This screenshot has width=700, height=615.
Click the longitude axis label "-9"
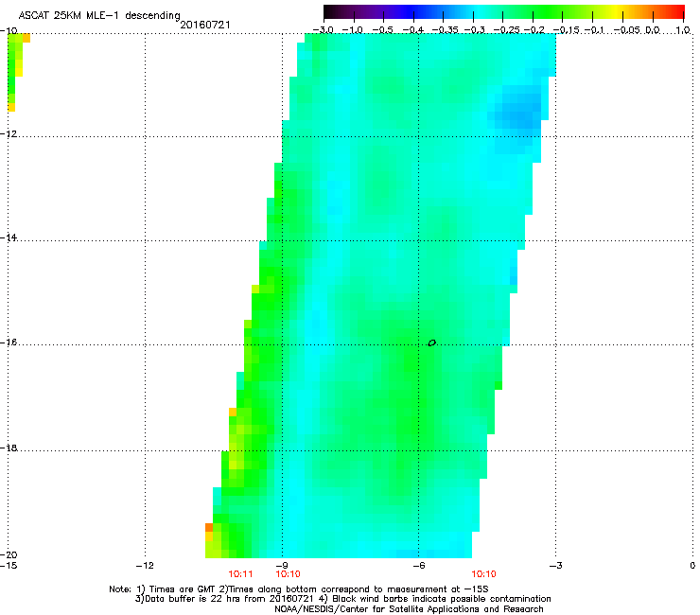click(x=282, y=566)
